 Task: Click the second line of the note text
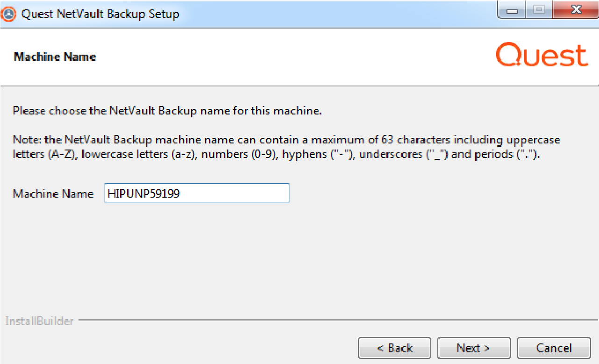tap(276, 155)
